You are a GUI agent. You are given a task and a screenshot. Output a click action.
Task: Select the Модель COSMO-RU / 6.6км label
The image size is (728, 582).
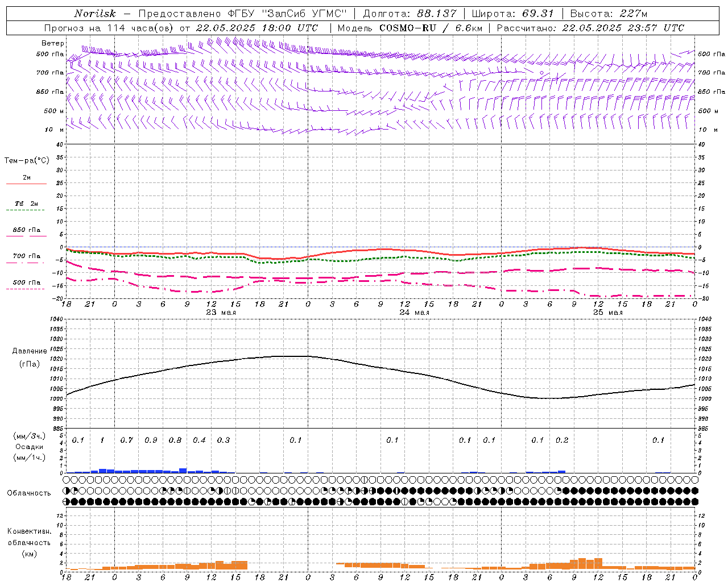tap(410, 28)
